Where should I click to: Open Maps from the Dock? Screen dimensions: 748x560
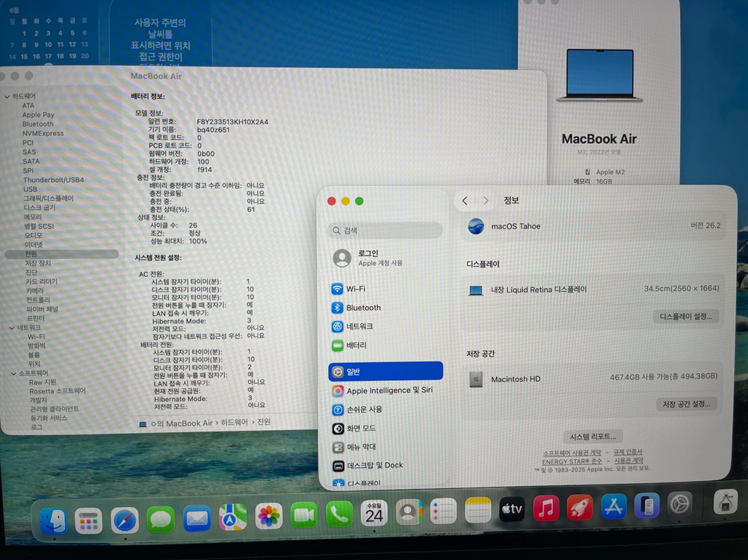tap(233, 517)
